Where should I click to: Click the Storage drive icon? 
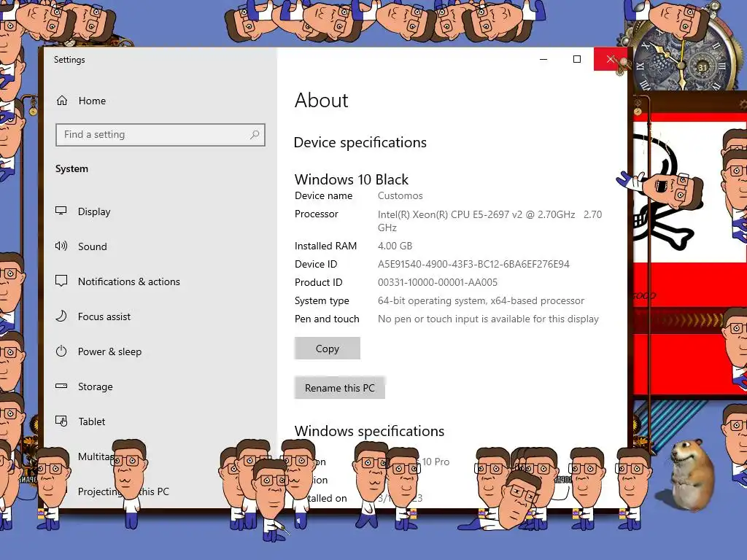[61, 386]
